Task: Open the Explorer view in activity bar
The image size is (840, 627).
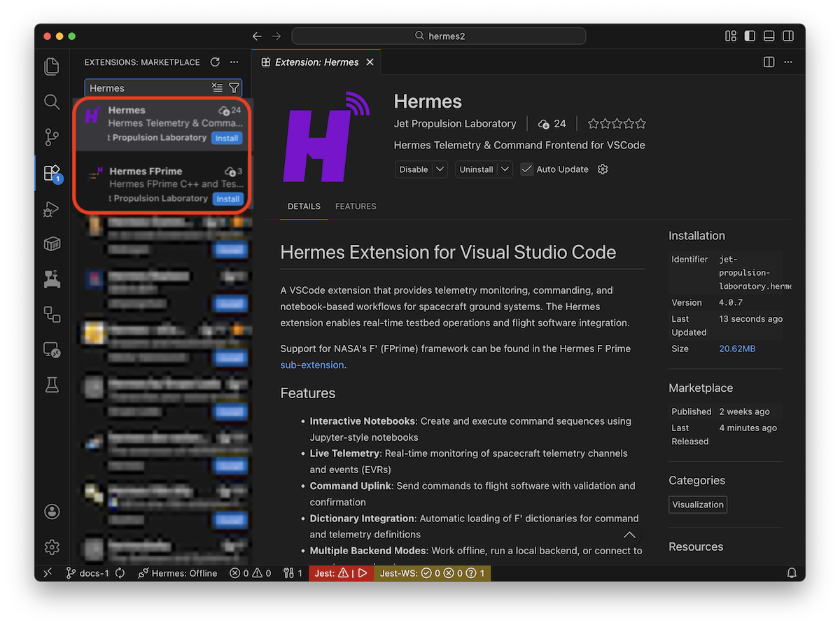Action: (52, 66)
